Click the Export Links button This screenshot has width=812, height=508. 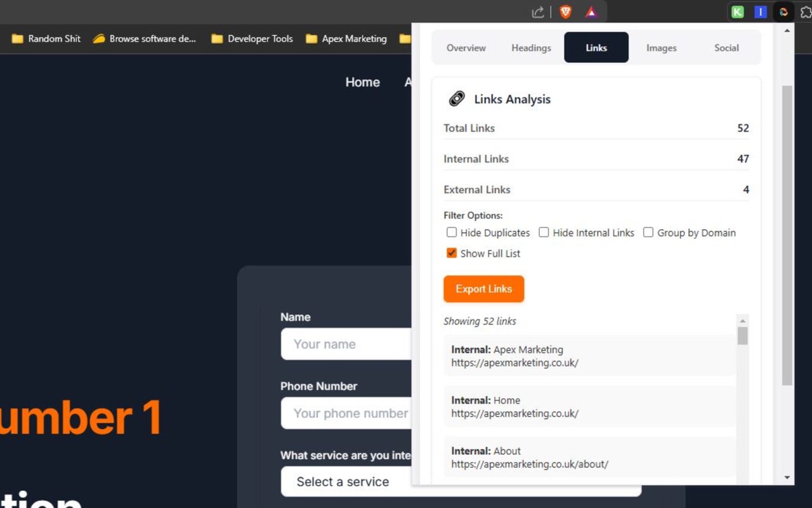[x=483, y=289]
